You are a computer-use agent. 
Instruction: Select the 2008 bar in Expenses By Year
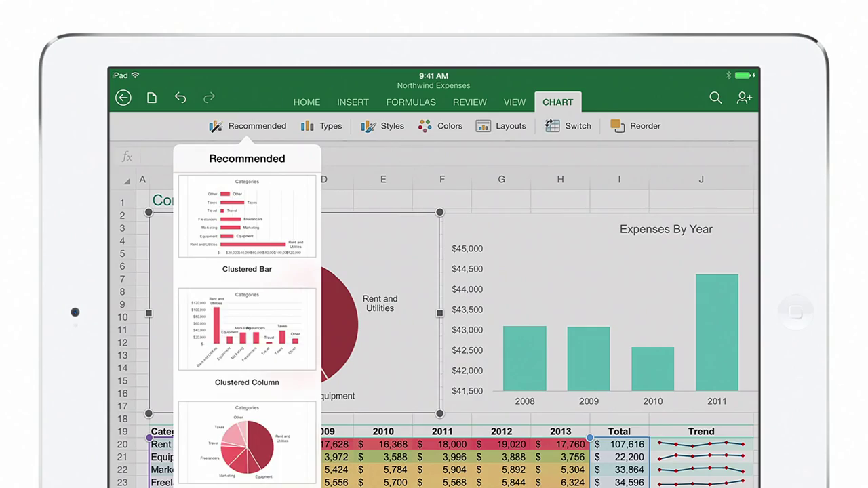[524, 359]
